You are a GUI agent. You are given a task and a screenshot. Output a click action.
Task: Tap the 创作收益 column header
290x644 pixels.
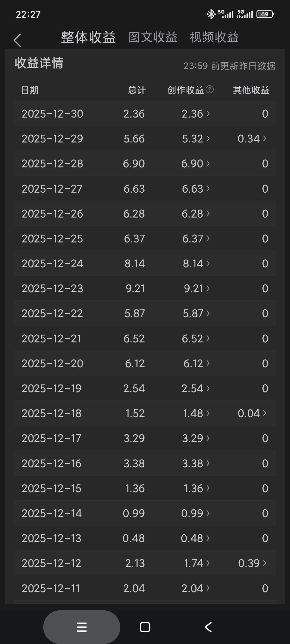(185, 90)
